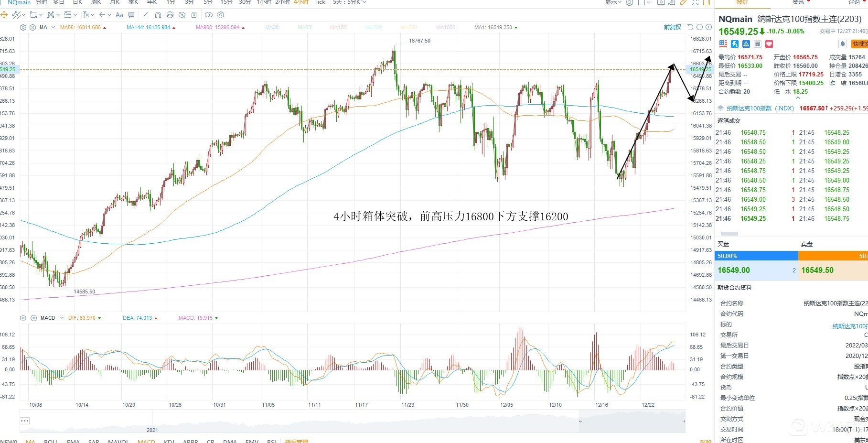Viewport: 868px width, 443px height.
Task: Delete drawings with the trash icon
Action: coord(194,15)
